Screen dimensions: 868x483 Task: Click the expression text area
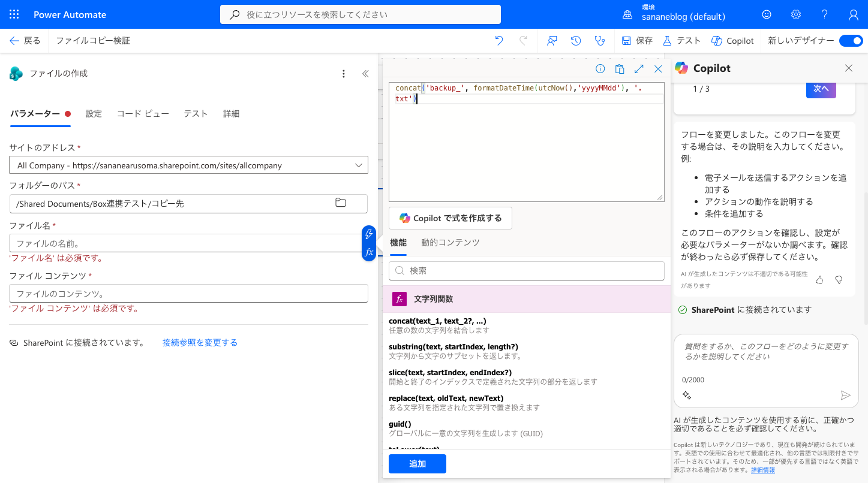click(527, 142)
